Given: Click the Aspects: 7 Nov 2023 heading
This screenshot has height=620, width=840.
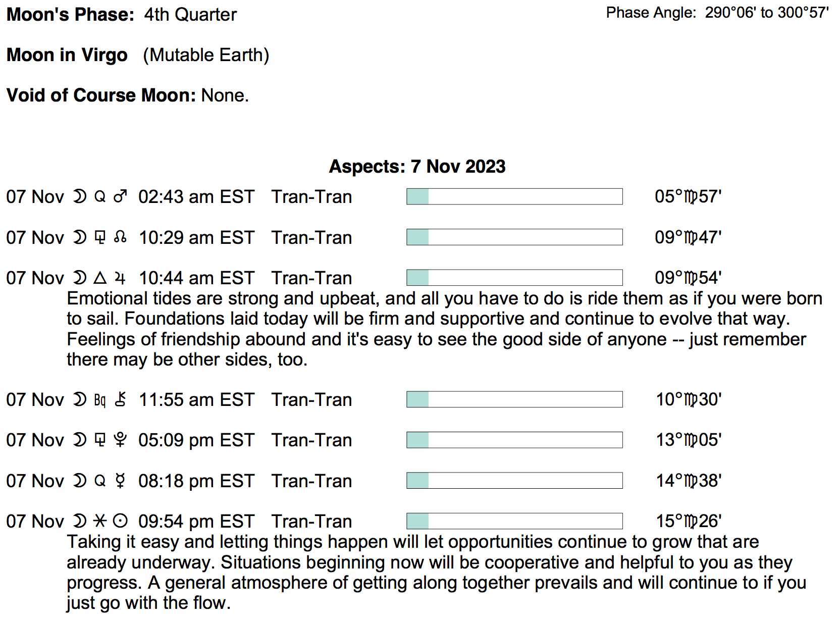Looking at the screenshot, I should pos(417,166).
